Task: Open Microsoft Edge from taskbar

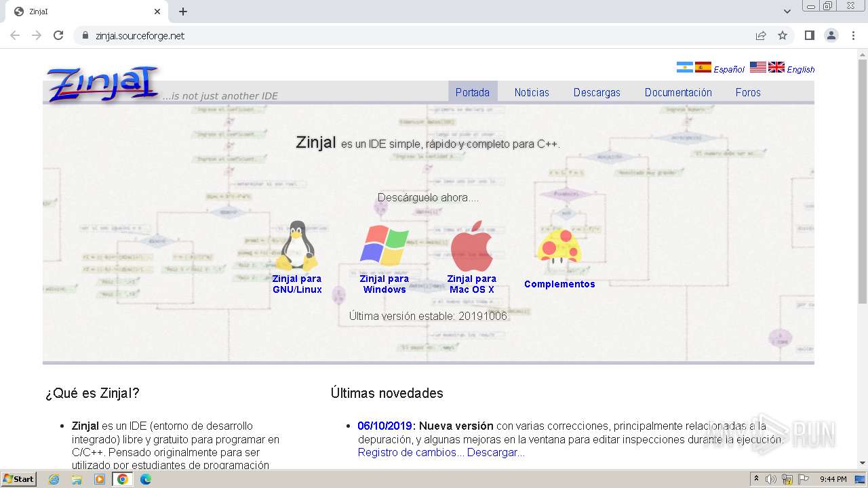Action: 146,479
